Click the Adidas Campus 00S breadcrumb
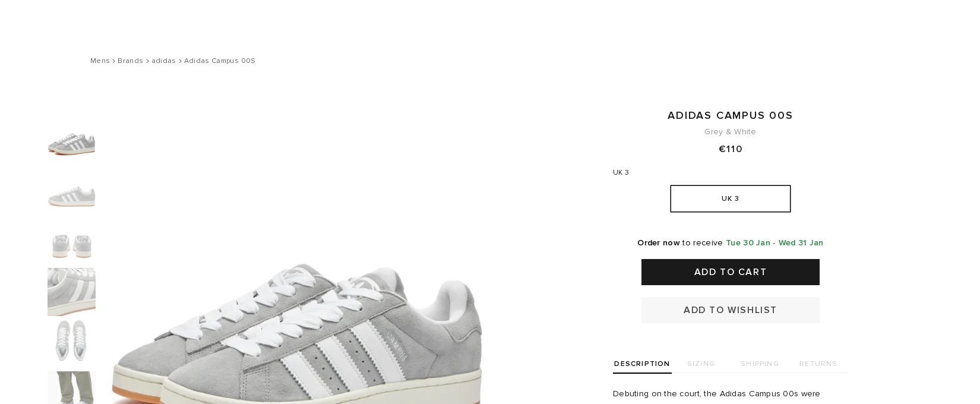Viewport: 980px width, 404px height. pyautogui.click(x=220, y=61)
